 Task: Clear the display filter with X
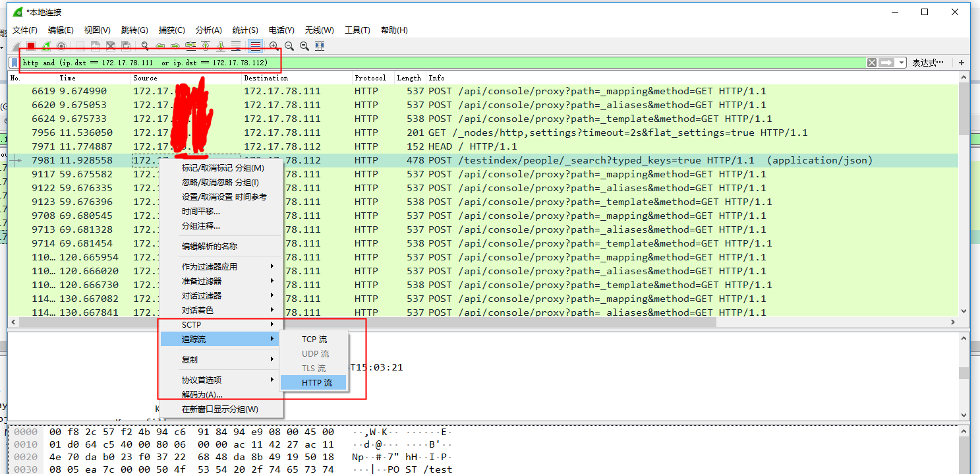(871, 63)
